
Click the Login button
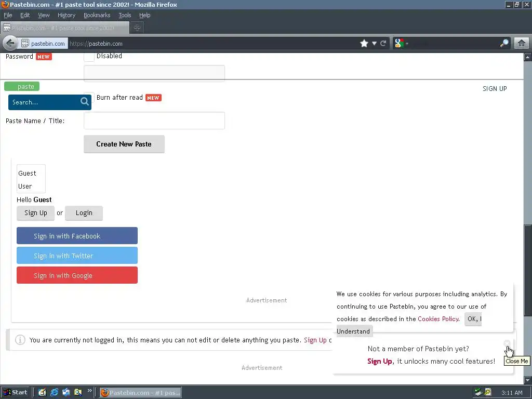84,213
